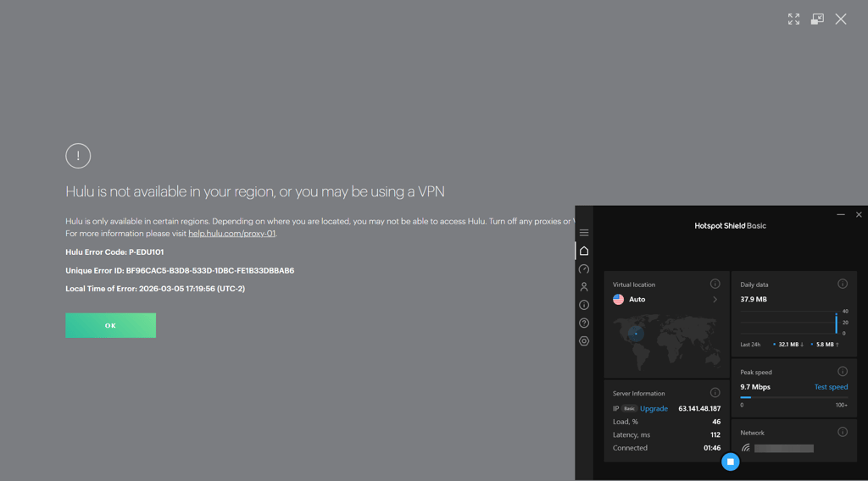Click the Latency value 112
Image resolution: width=868 pixels, height=481 pixels.
tap(715, 434)
